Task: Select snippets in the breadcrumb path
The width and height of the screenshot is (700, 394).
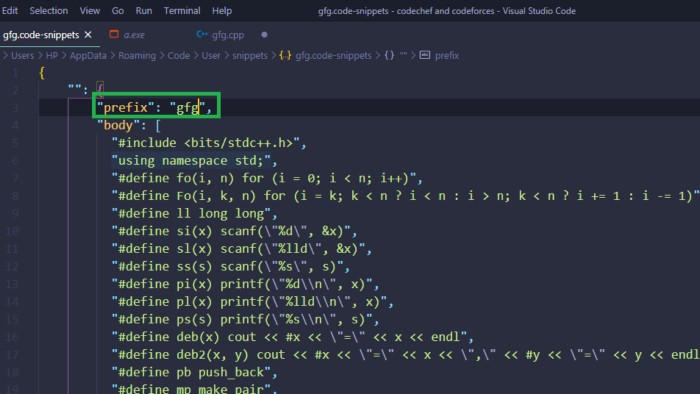Action: pos(250,55)
